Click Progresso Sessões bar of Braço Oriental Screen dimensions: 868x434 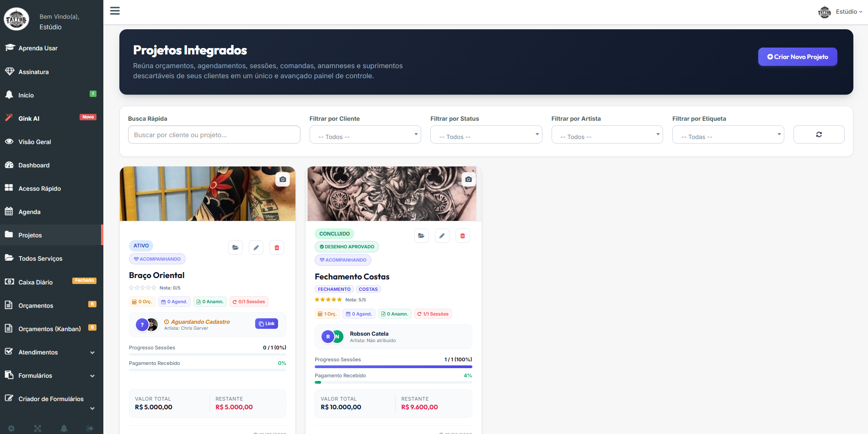pyautogui.click(x=208, y=354)
